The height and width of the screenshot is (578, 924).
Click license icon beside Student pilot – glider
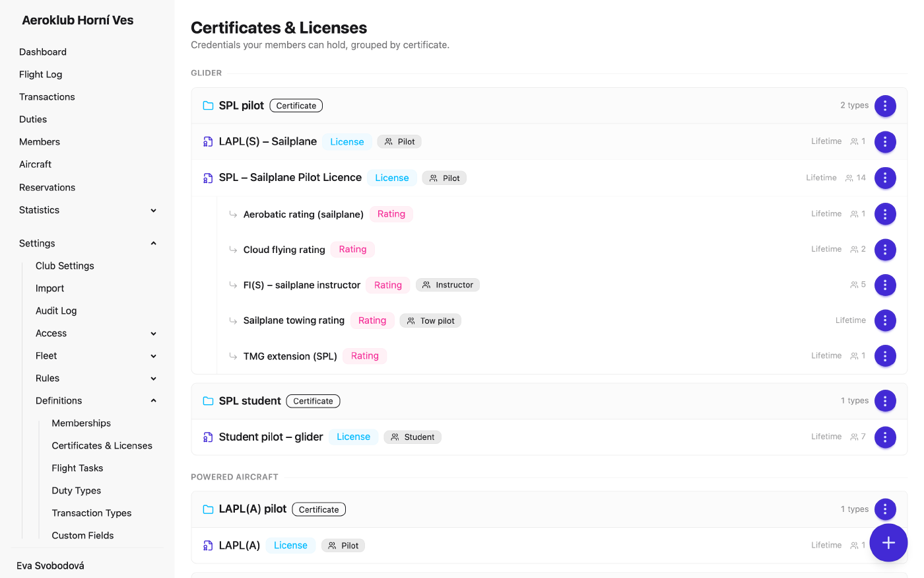[x=208, y=437]
